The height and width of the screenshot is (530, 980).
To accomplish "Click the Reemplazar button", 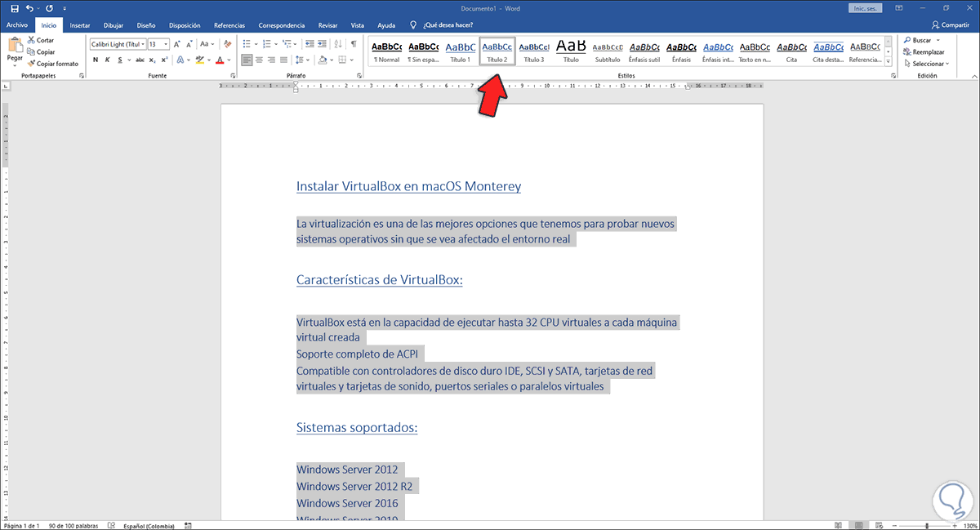I will coord(924,51).
